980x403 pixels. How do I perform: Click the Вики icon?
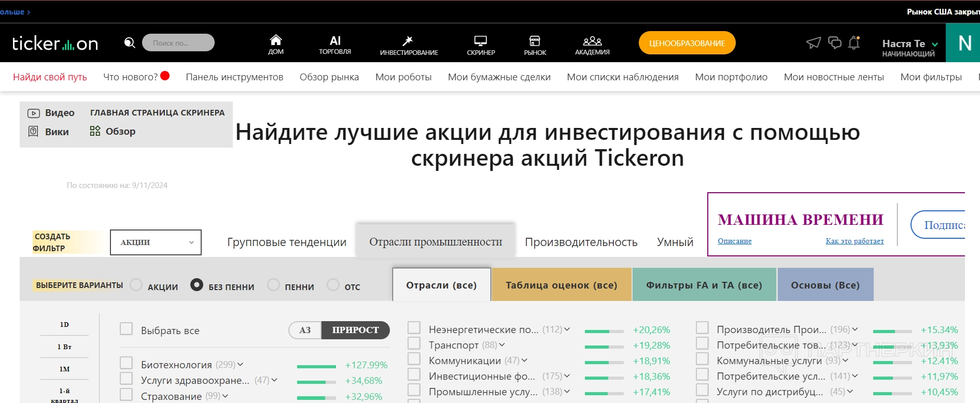pyautogui.click(x=33, y=132)
